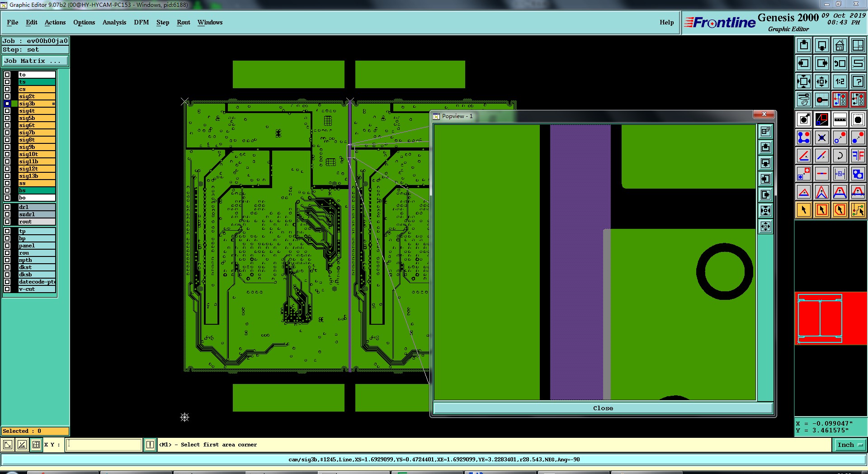Select layer name datecode-pt
This screenshot has height=474, width=868.
click(37, 282)
